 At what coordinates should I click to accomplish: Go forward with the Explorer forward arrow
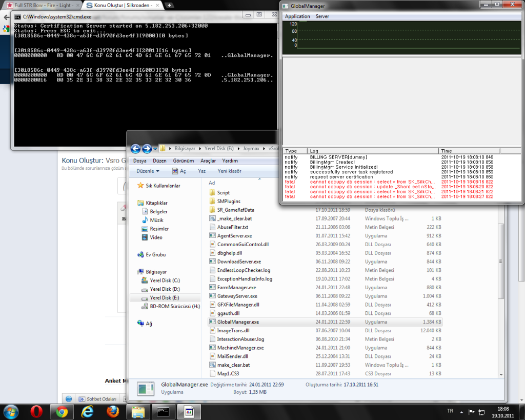(x=147, y=148)
